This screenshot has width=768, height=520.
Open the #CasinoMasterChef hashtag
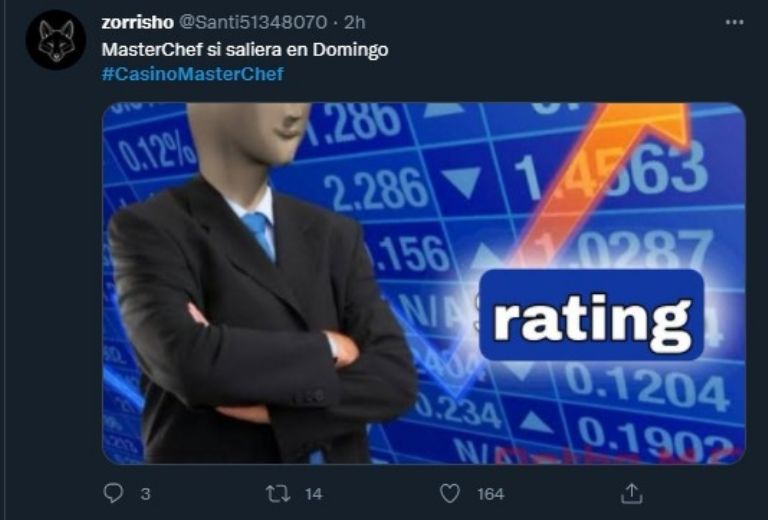tap(192, 74)
